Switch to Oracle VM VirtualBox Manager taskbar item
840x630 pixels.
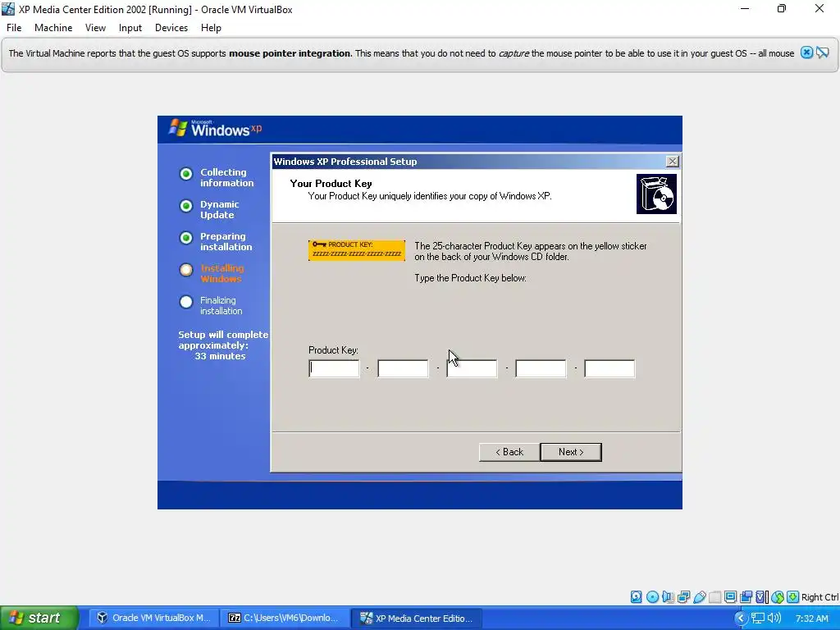coord(153,619)
